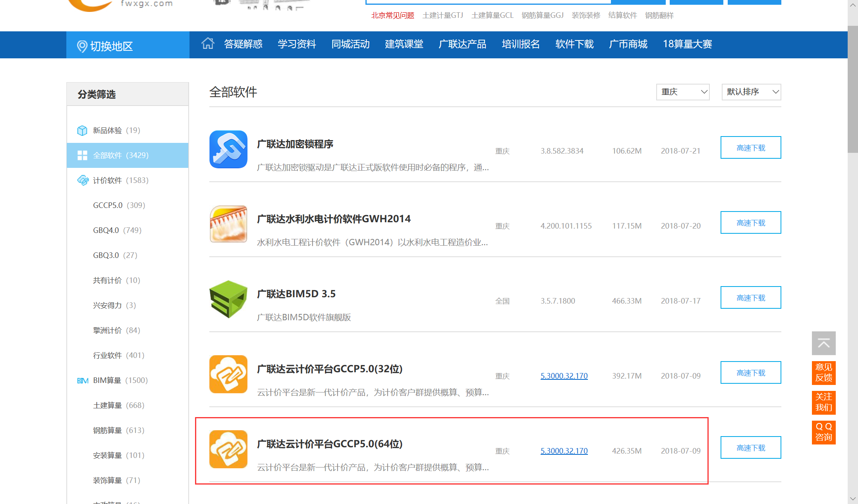The image size is (858, 504).
Task: Open the 广联达加密锁程序 key icon
Action: tap(228, 149)
